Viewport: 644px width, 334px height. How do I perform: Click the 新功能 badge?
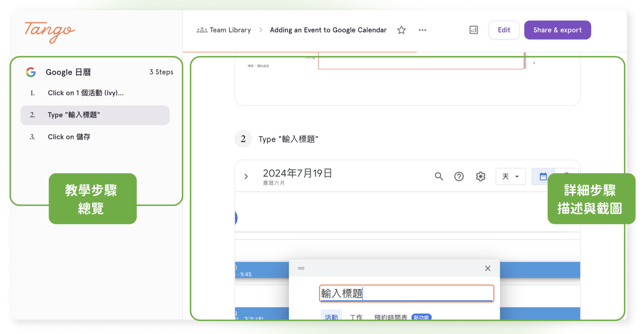pyautogui.click(x=421, y=317)
